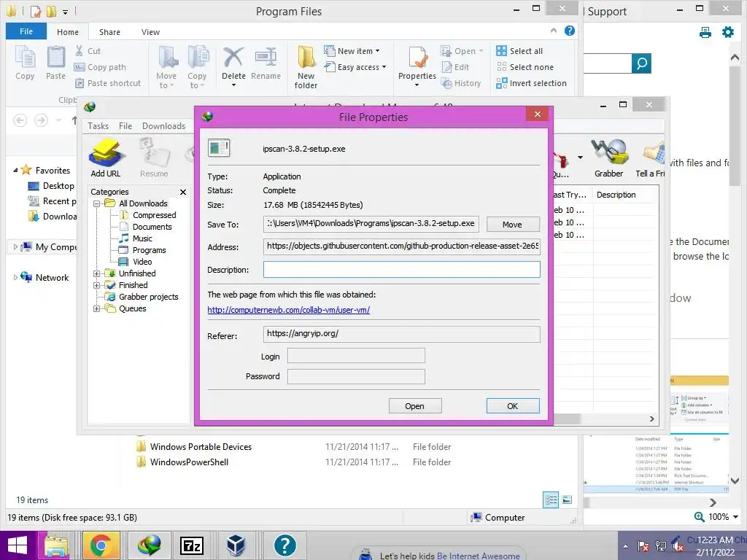Switch Explorer to details view icon
747x560 pixels.
(x=551, y=500)
